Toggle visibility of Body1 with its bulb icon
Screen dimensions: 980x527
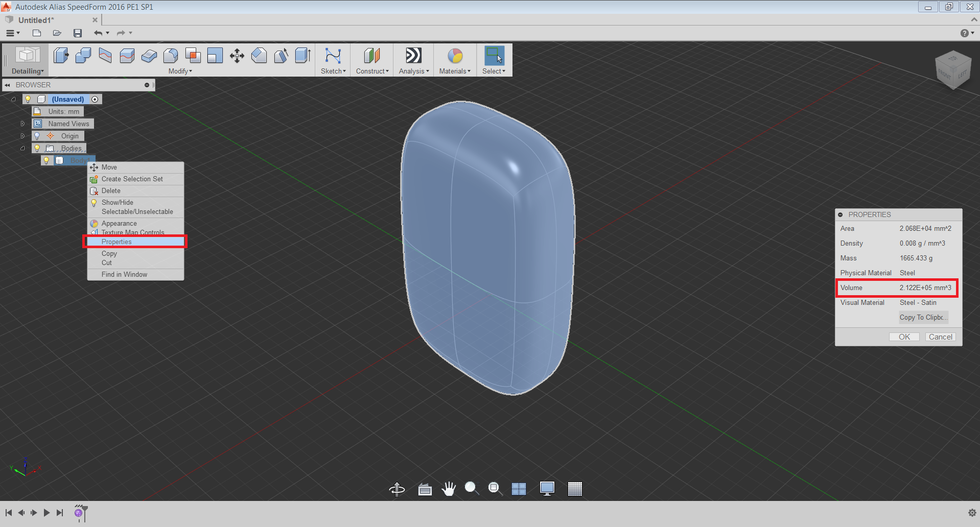click(x=47, y=160)
